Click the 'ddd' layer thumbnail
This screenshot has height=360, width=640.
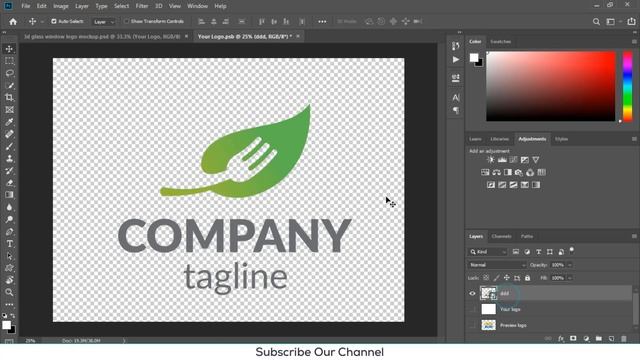coord(488,293)
